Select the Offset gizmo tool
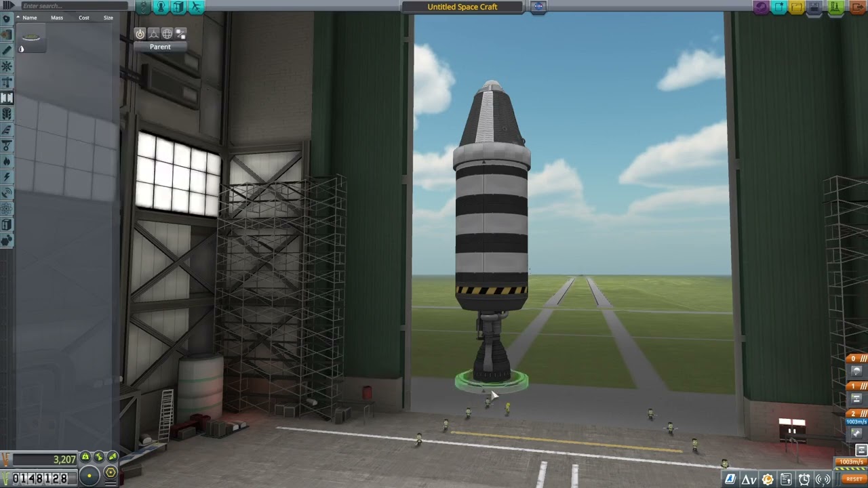The image size is (868, 488). point(154,33)
